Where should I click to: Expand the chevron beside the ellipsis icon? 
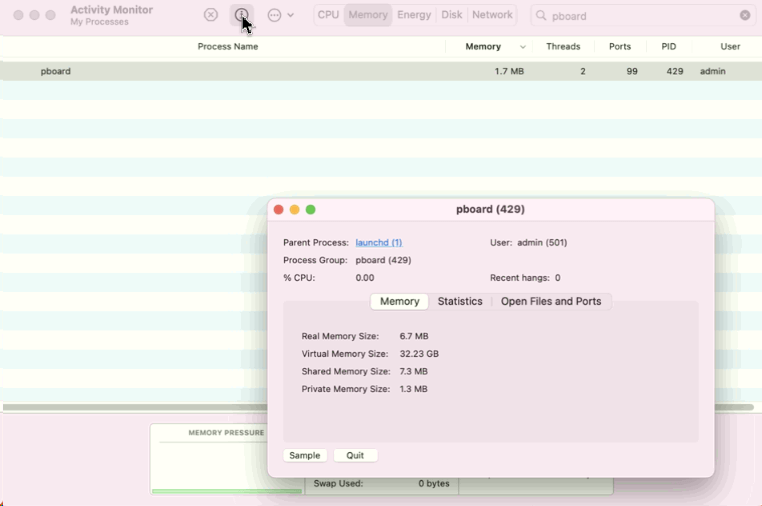click(291, 15)
